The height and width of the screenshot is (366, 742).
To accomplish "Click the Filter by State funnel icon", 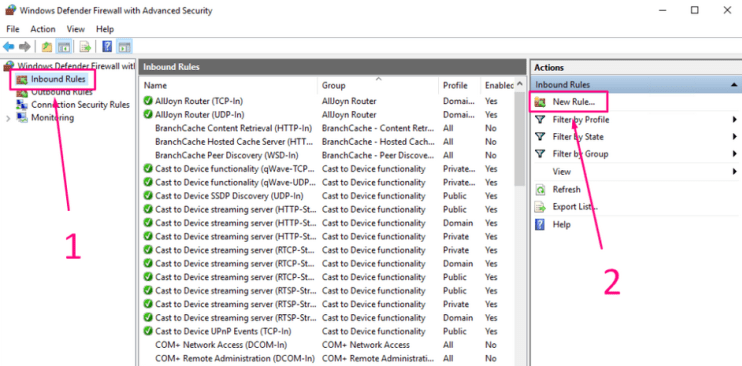I will pos(540,136).
